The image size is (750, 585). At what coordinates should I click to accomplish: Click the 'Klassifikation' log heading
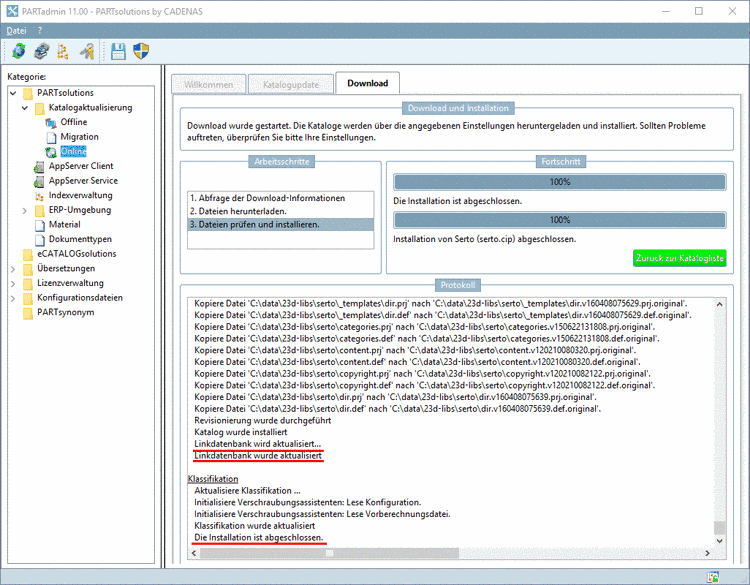point(213,479)
